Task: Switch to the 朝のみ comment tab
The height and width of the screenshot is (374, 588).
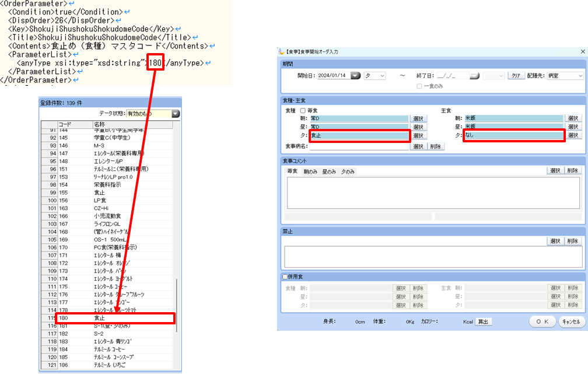Action: (x=310, y=172)
